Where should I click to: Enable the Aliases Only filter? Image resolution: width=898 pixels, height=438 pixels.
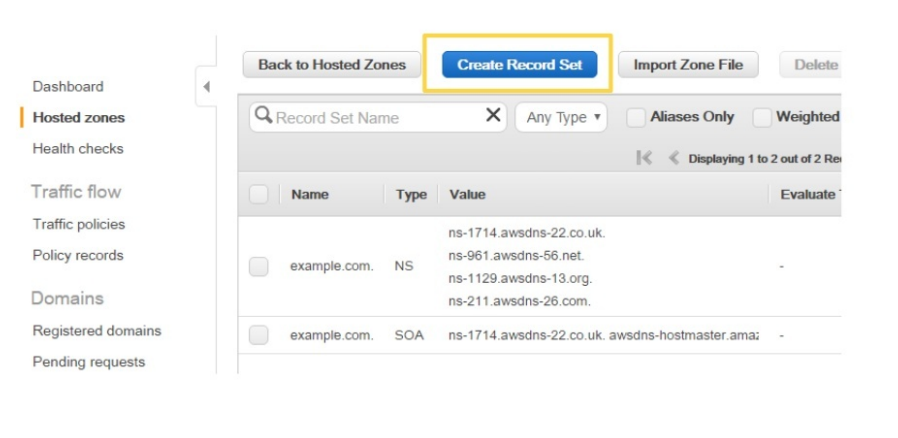point(636,117)
